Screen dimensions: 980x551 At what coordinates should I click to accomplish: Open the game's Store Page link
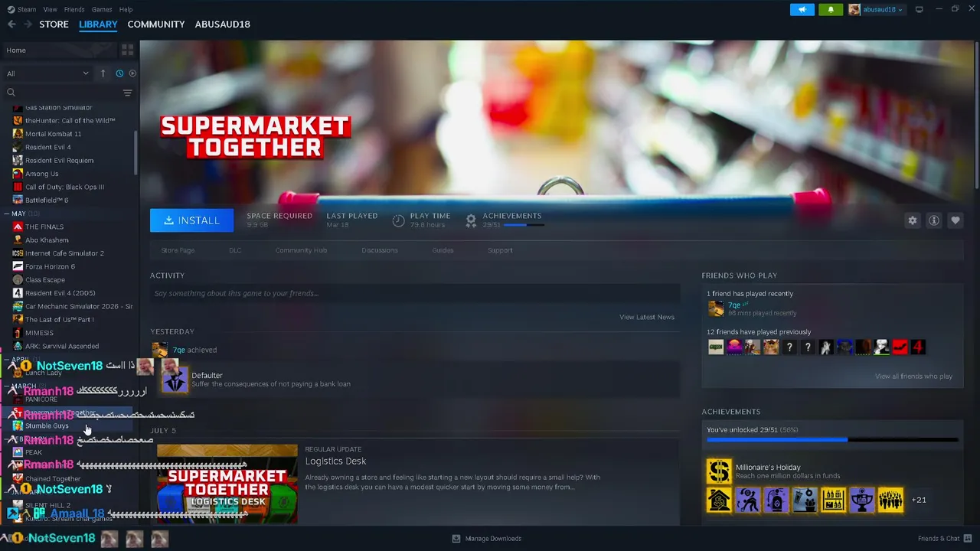(178, 250)
